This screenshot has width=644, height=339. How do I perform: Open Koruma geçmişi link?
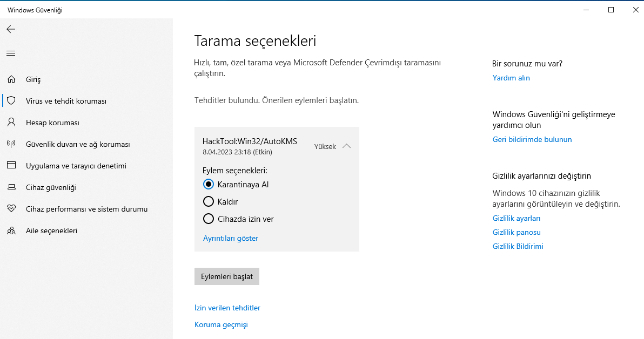coord(221,324)
